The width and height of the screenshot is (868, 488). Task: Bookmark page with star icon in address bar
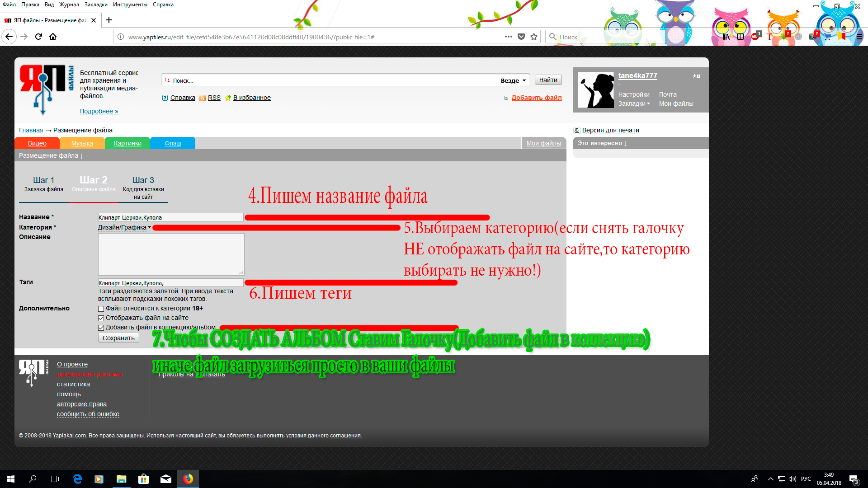[534, 37]
